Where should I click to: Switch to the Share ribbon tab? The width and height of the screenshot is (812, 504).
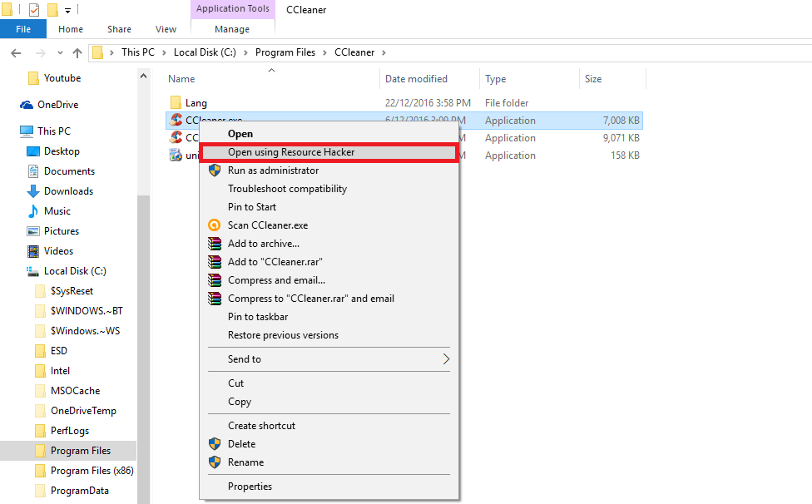point(119,29)
